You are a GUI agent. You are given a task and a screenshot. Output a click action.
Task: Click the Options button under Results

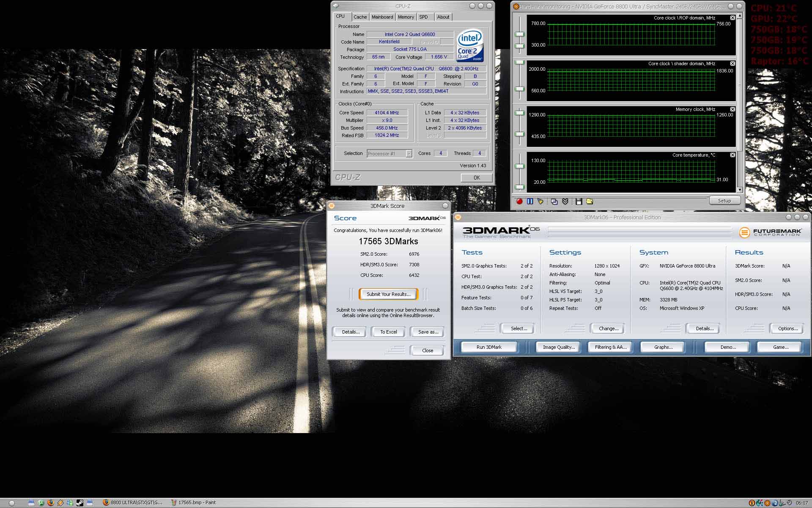787,329
